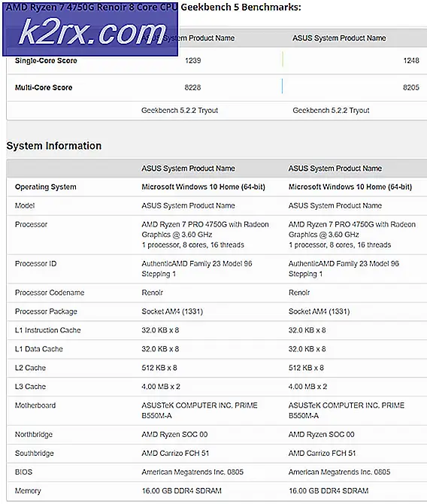Click the Model row label
Screen dimensions: 427x504
click(x=25, y=205)
